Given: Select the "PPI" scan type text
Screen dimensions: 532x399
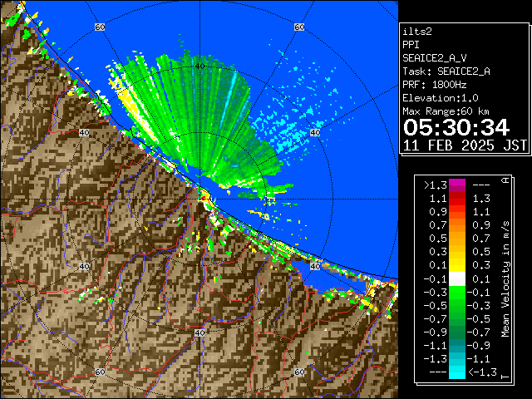Looking at the screenshot, I should point(411,45).
